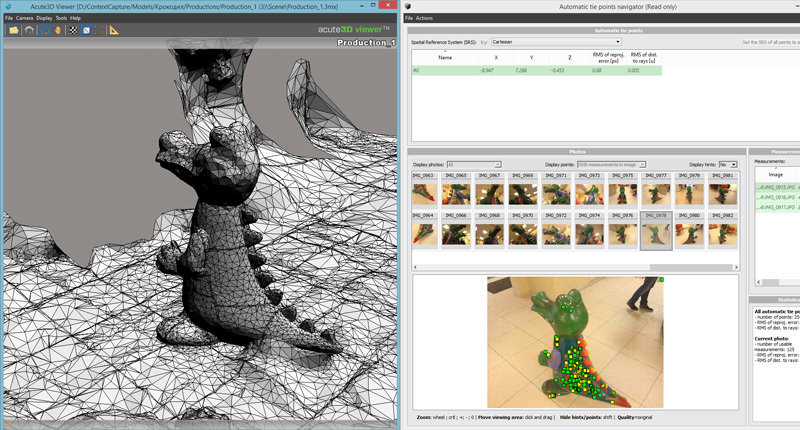Open the Actions menu
This screenshot has width=800, height=430.
[424, 18]
